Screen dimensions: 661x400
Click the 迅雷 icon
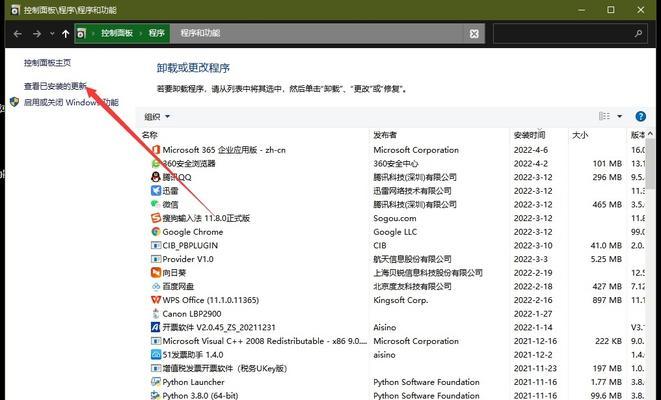156,191
